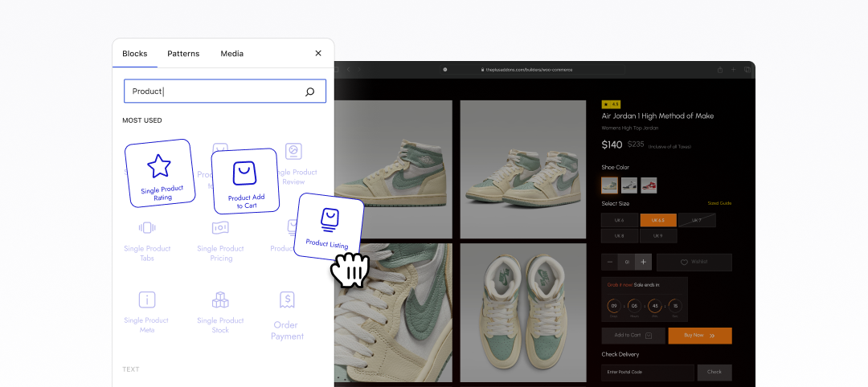Open the close-up laces product image
Viewport: 868px width, 387px height.
[x=394, y=312]
